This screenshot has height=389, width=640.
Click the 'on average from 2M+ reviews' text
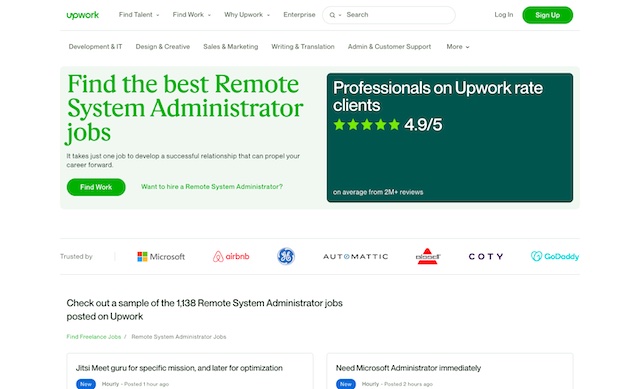click(378, 192)
